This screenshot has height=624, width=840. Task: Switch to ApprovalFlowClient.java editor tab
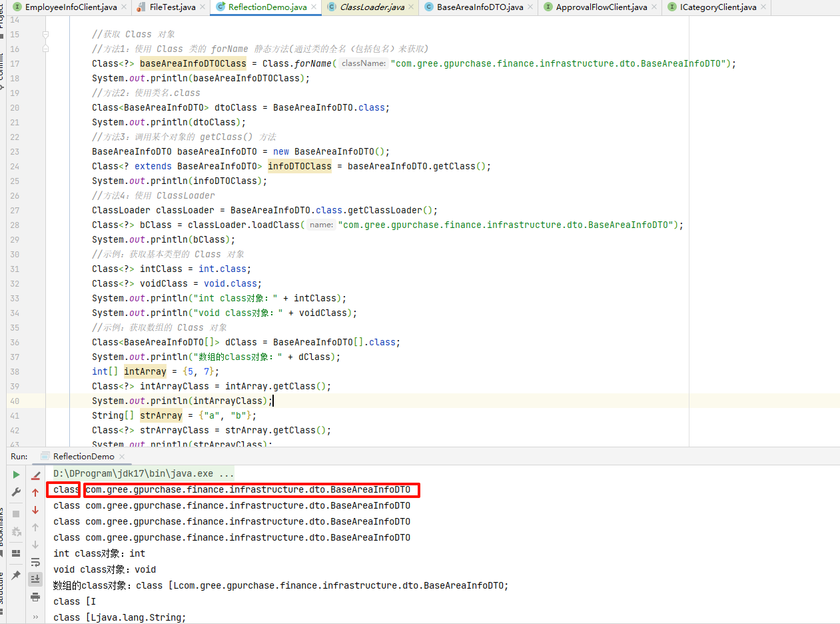coord(602,7)
